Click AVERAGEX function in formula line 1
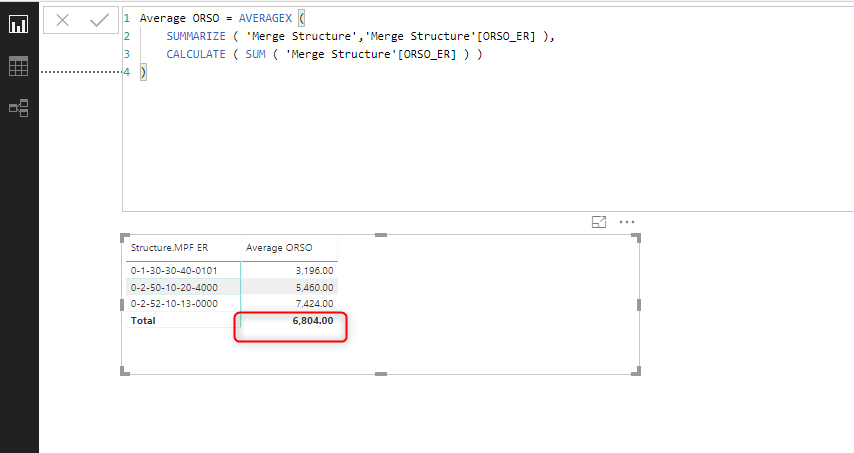The width and height of the screenshot is (854, 453). point(265,19)
